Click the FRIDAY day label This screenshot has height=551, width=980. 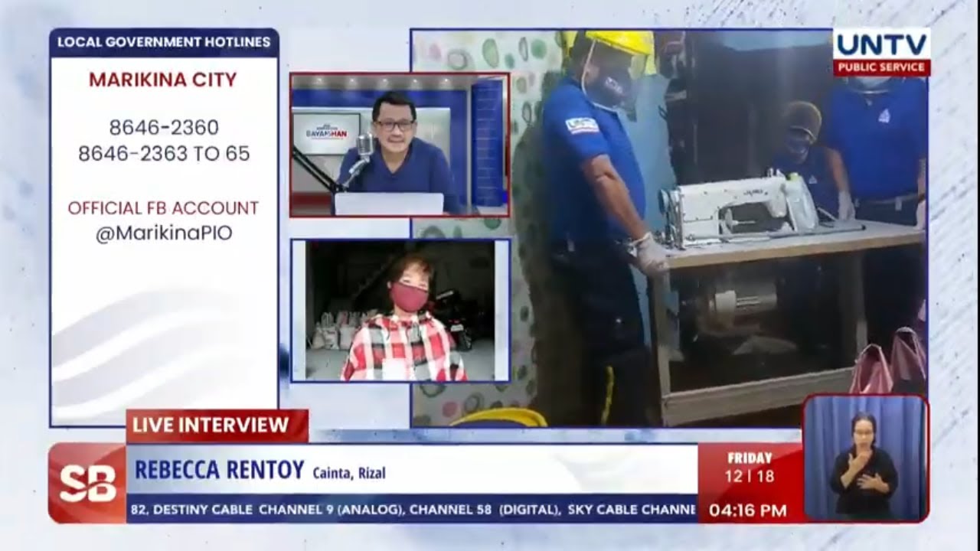point(750,458)
